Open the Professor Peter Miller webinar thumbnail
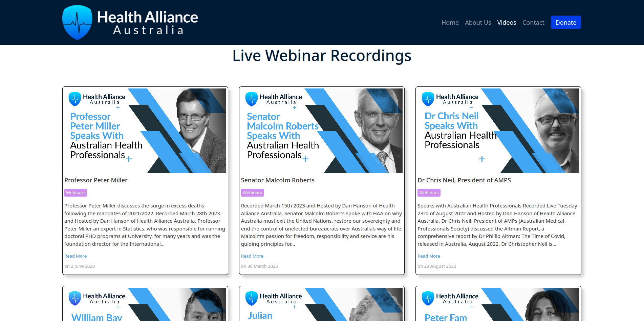 coord(145,131)
